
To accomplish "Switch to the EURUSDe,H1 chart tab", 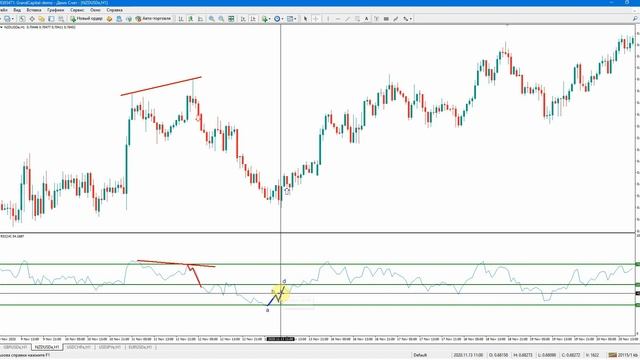I will click(140, 347).
